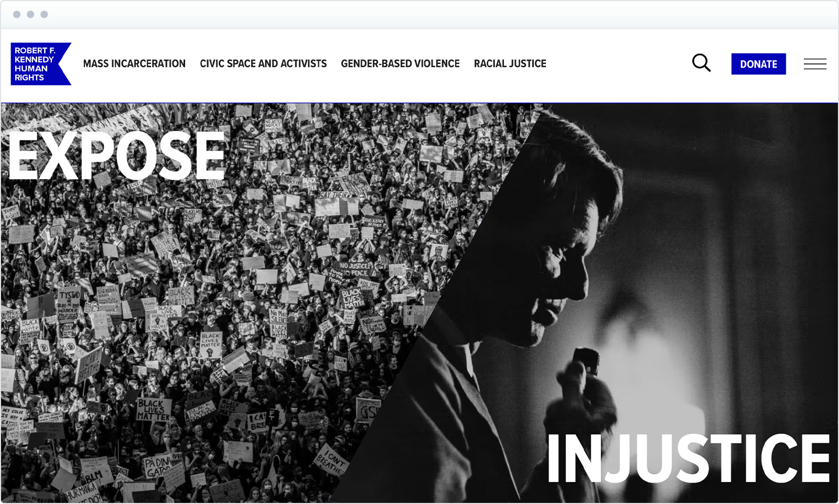Open the hamburger menu icon

pyautogui.click(x=815, y=64)
